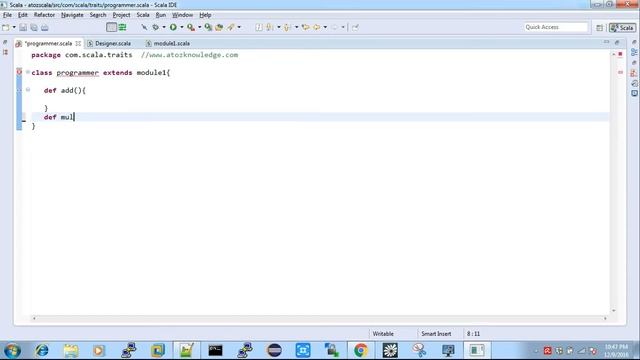Screen dimensions: 640x360
Task: Open the Back navigation dropdown arrow
Action: 325,27
